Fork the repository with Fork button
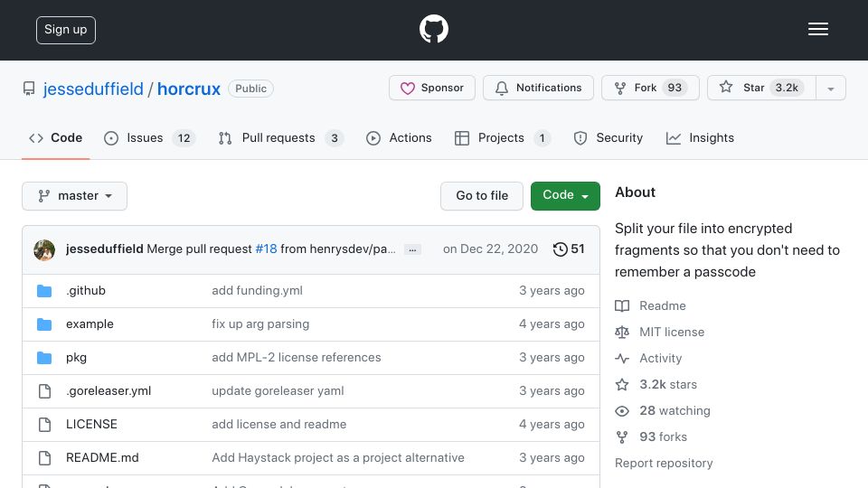The image size is (868, 488). click(x=650, y=88)
